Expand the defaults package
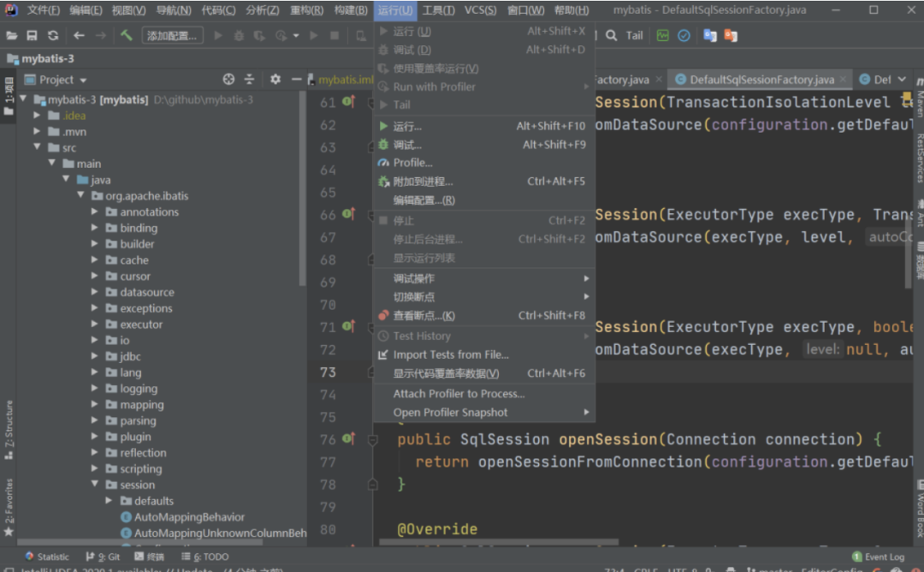Viewport: 924px width, 572px height. pyautogui.click(x=109, y=500)
